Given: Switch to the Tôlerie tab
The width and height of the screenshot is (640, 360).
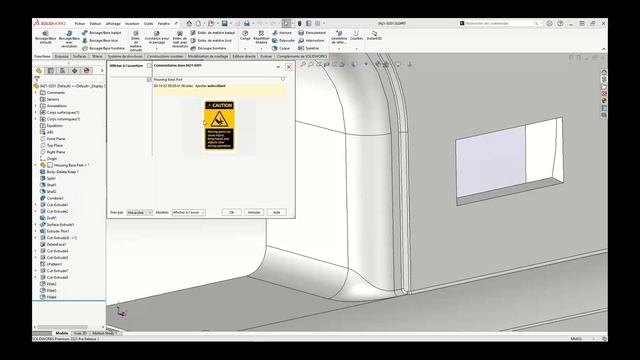Looking at the screenshot, I should (x=97, y=56).
